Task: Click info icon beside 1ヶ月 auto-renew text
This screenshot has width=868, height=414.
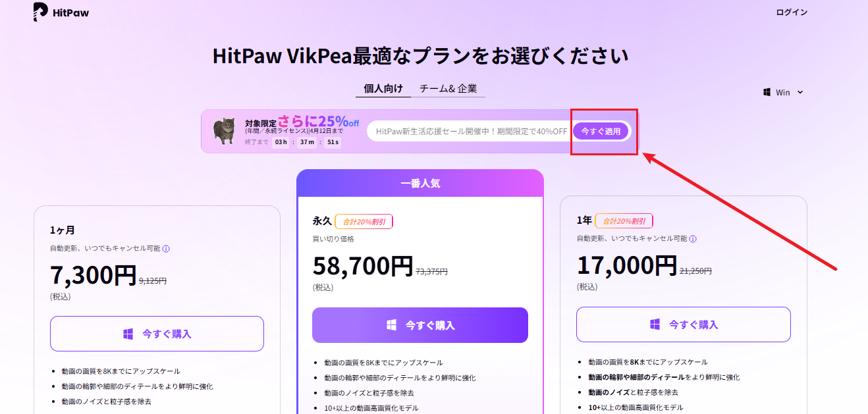Action: tap(166, 249)
